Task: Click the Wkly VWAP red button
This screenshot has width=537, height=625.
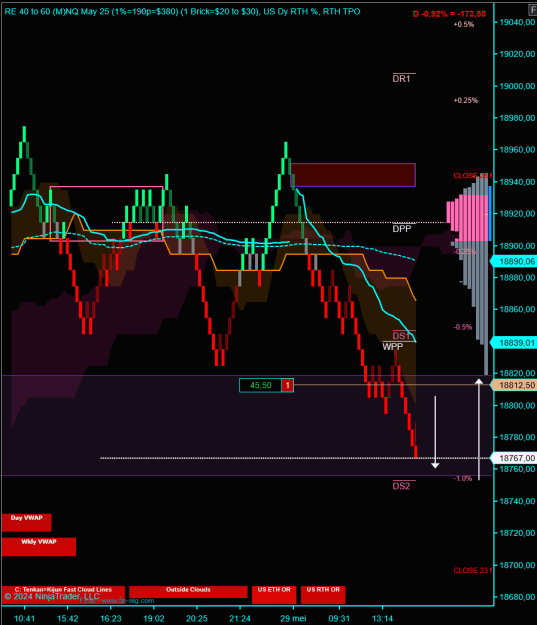Action: tap(39, 546)
